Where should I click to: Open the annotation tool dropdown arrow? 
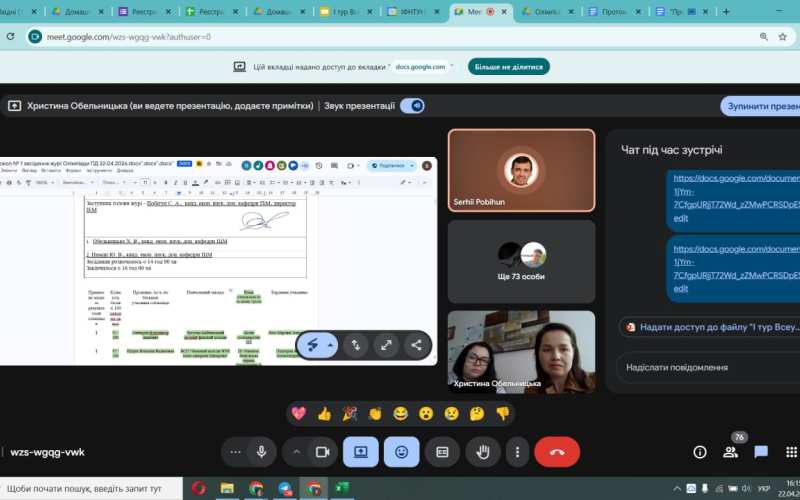[333, 345]
